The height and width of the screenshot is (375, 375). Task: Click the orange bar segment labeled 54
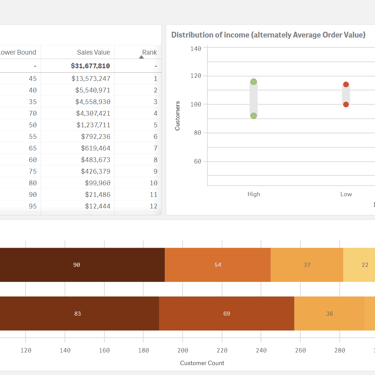coord(218,265)
